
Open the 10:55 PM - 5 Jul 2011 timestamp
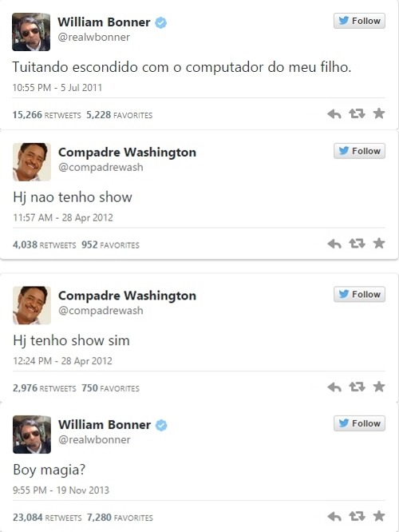coord(57,88)
